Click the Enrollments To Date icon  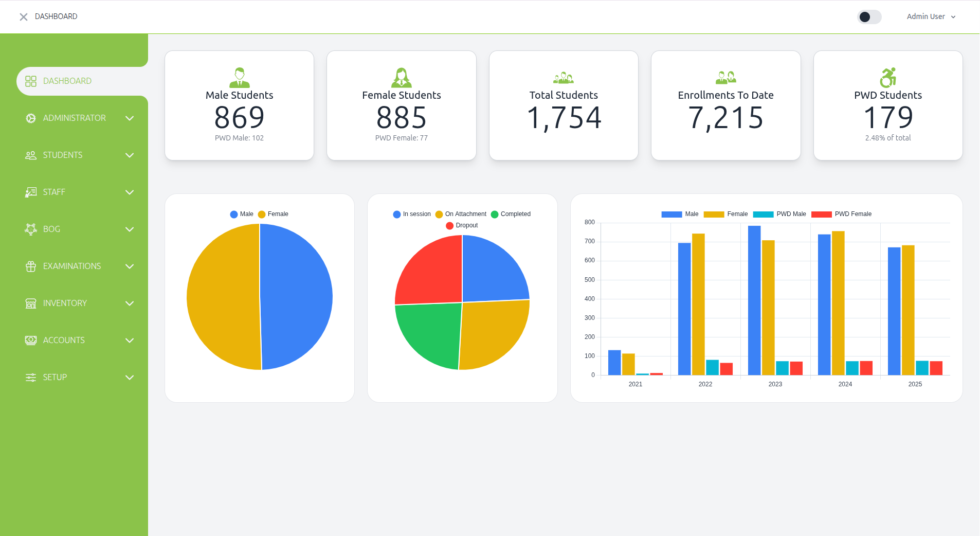726,78
